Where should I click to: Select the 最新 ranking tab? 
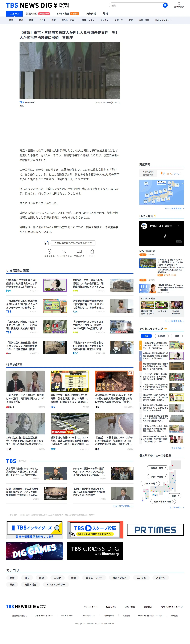pyautogui.click(x=146, y=336)
